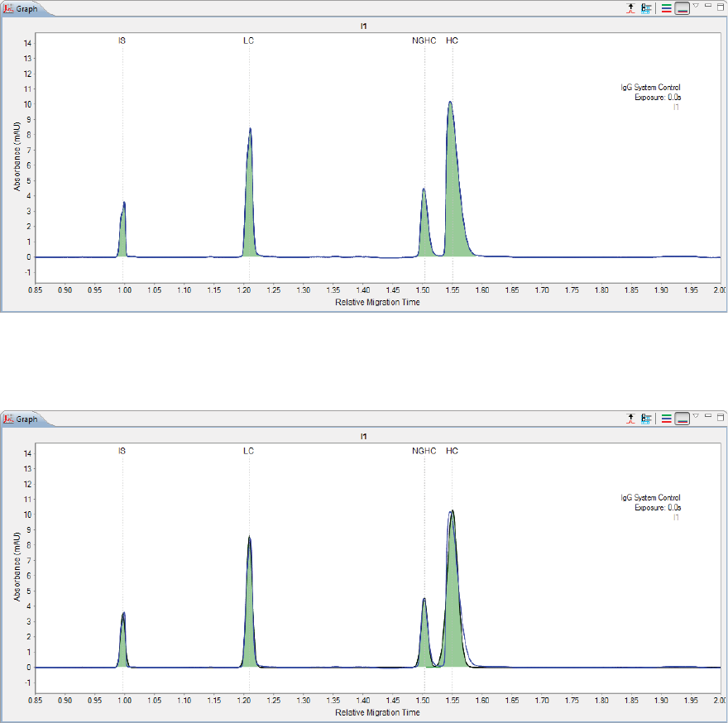Click the auto-scale peak icon in the lower Graph panel
This screenshot has width=728, height=723.
tap(630, 419)
